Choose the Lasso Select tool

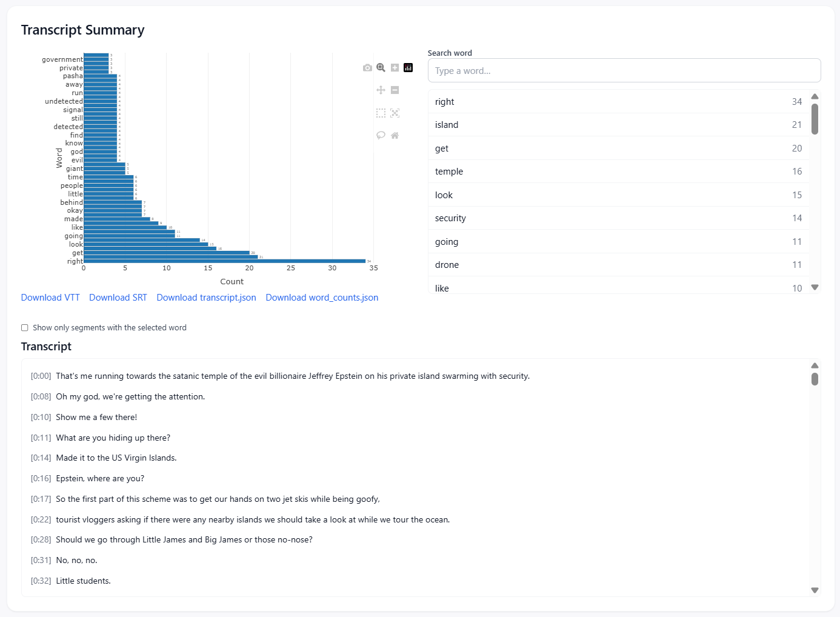click(381, 135)
